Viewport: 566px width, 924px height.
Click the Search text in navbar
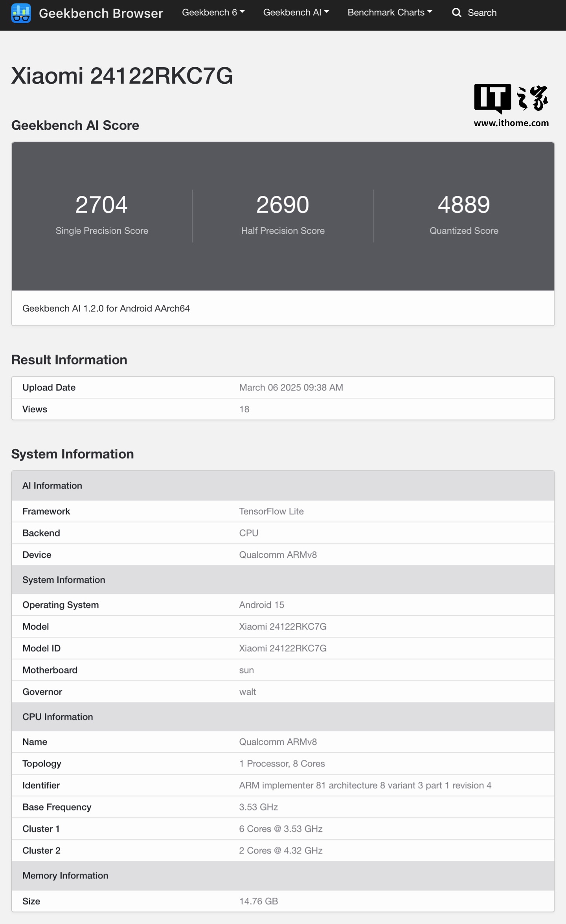[482, 13]
